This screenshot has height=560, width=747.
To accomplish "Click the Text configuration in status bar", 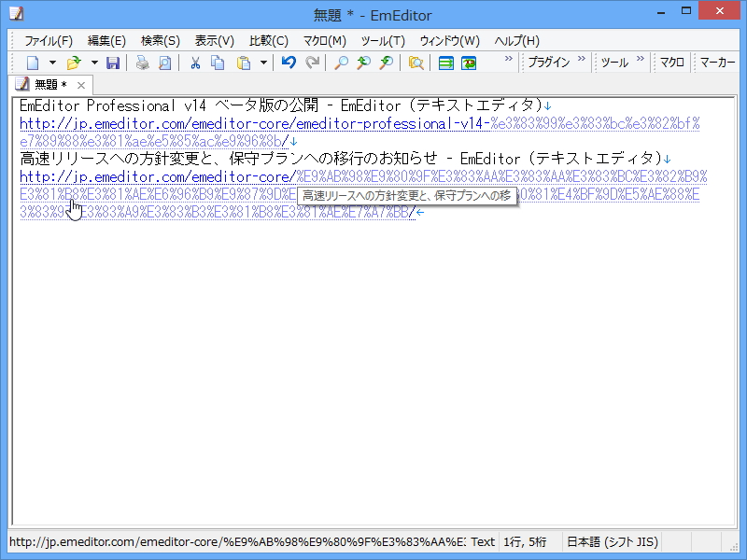I will [483, 542].
